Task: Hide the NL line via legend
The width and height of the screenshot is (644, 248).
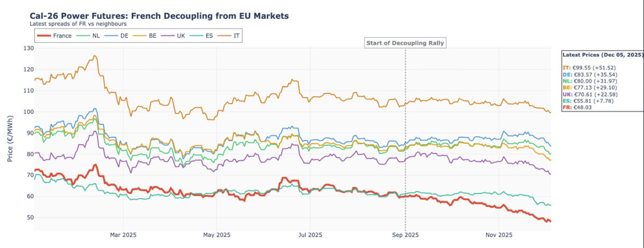Action: coord(96,35)
